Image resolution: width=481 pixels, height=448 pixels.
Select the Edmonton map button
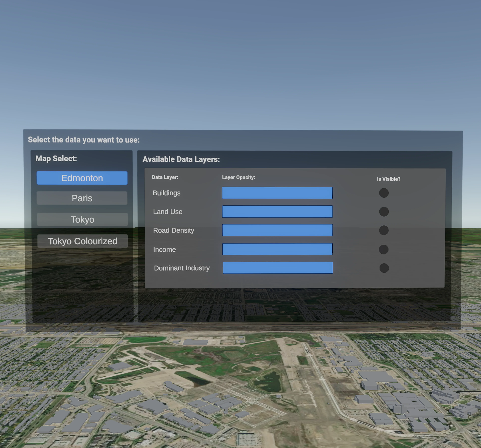click(82, 178)
